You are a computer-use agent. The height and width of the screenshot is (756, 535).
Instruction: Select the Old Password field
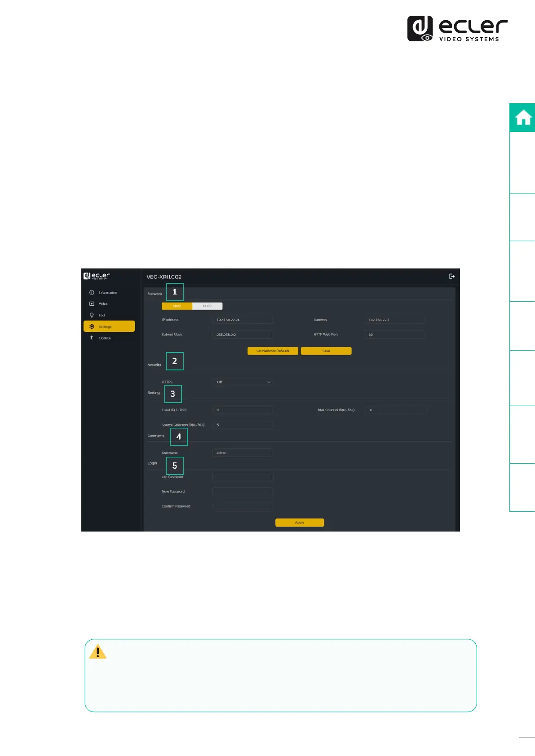point(243,477)
